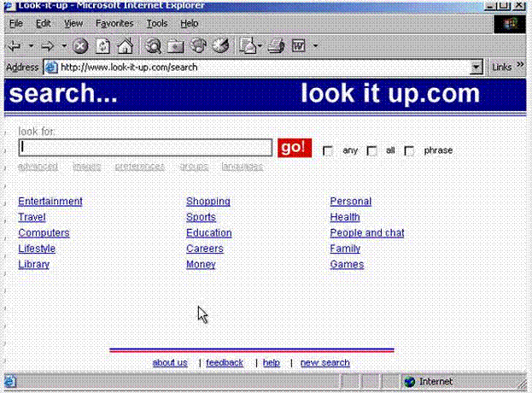Image resolution: width=532 pixels, height=393 pixels.
Task: Click the Windows logo throbber
Action: [x=510, y=24]
